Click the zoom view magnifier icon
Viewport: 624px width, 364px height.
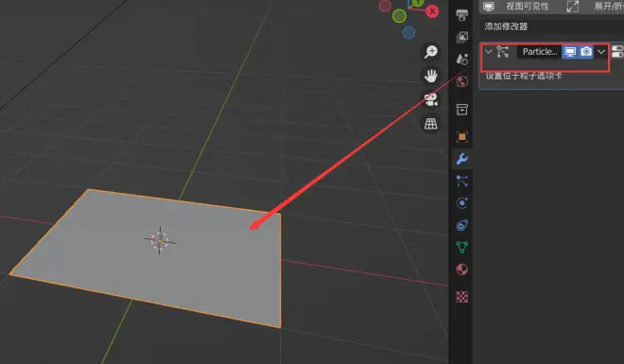click(430, 52)
